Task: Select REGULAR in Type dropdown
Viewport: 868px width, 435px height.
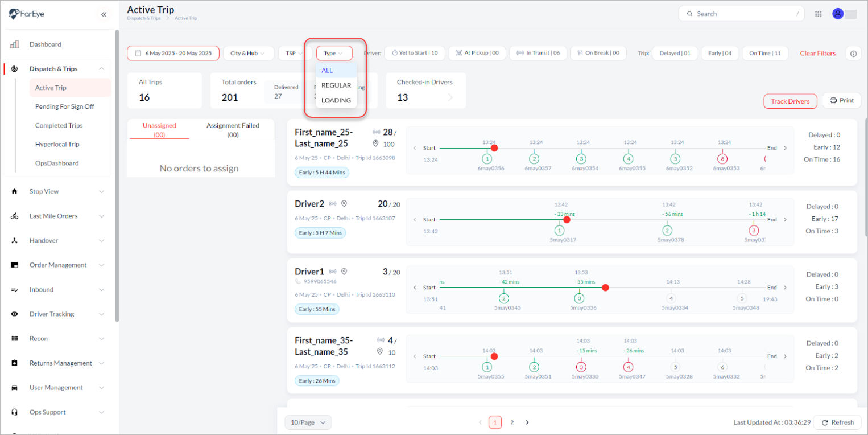Action: [x=336, y=85]
